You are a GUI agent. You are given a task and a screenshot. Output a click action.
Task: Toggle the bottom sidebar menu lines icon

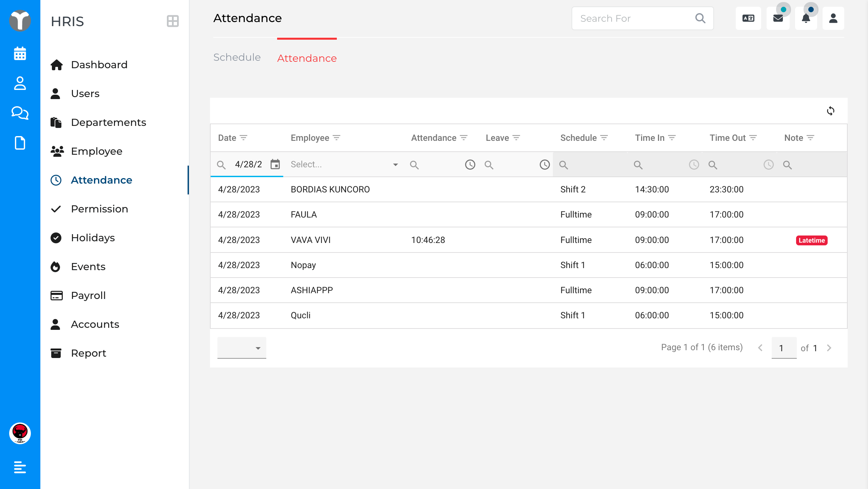point(20,467)
